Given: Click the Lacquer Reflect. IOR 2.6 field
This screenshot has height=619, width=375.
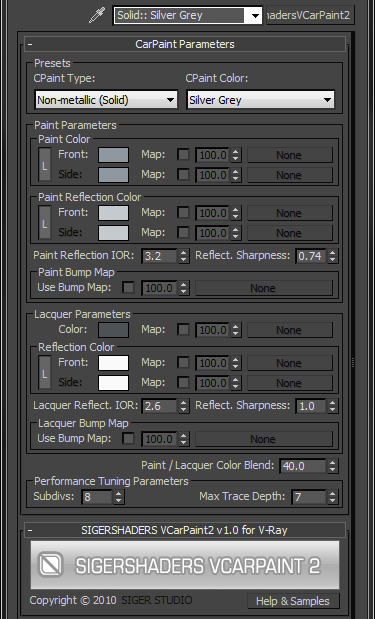Looking at the screenshot, I should (160, 406).
